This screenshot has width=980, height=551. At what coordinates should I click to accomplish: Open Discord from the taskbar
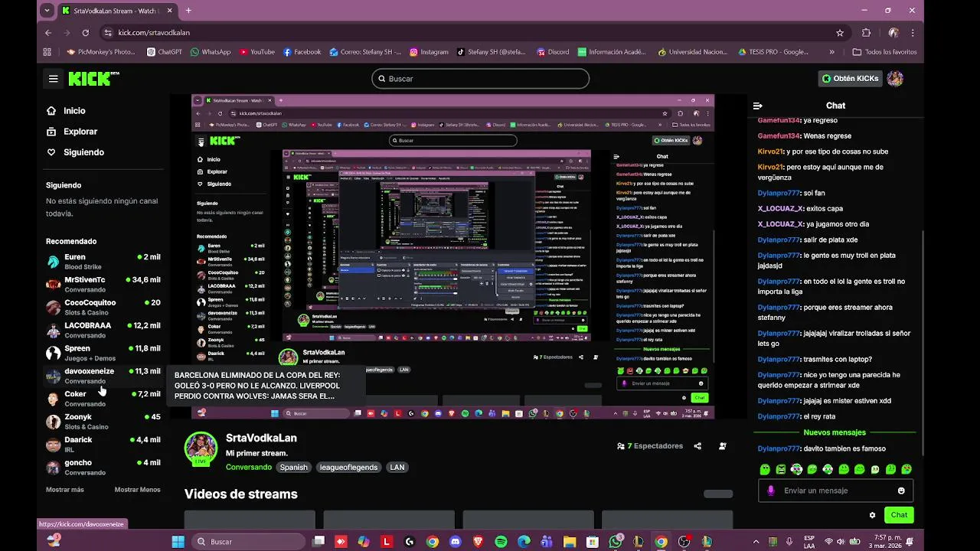(456, 542)
